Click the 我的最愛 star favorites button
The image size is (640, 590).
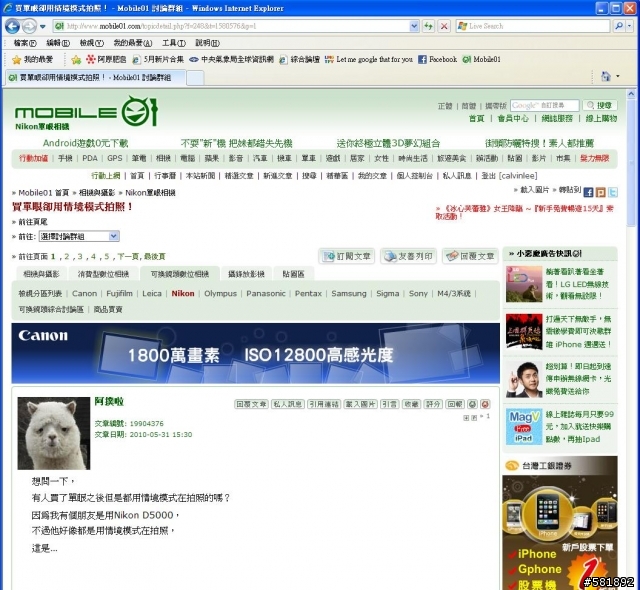[x=33, y=60]
